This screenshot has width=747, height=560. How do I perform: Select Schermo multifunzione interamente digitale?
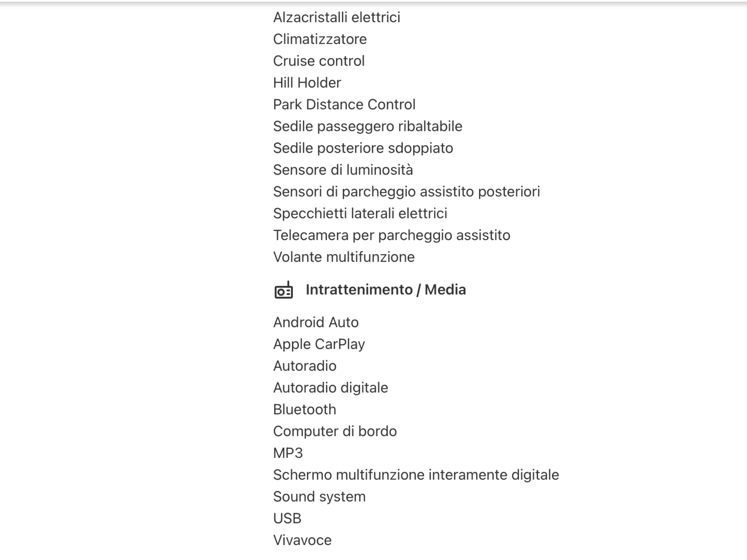point(416,475)
